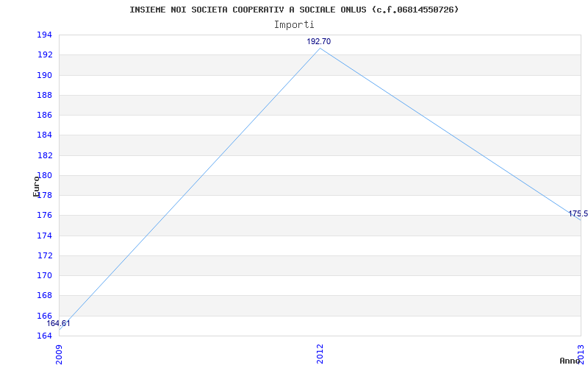Click the Importi chart title
This screenshot has width=588, height=368.
294,25
